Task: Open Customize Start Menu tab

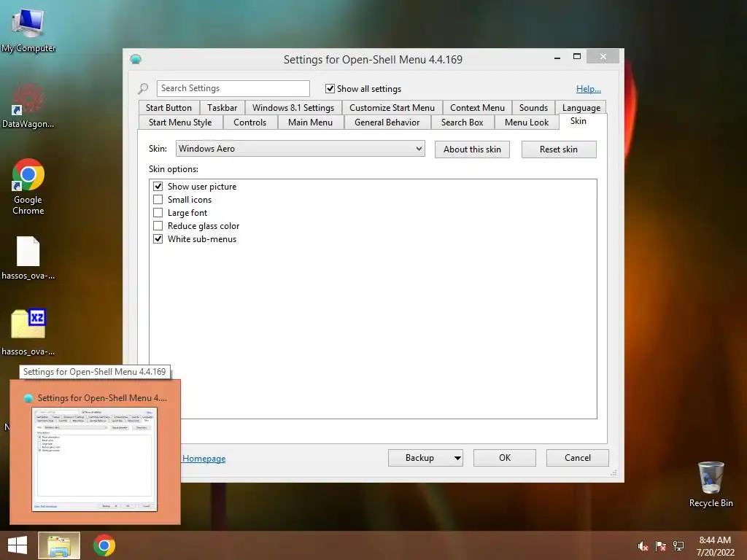Action: [392, 108]
